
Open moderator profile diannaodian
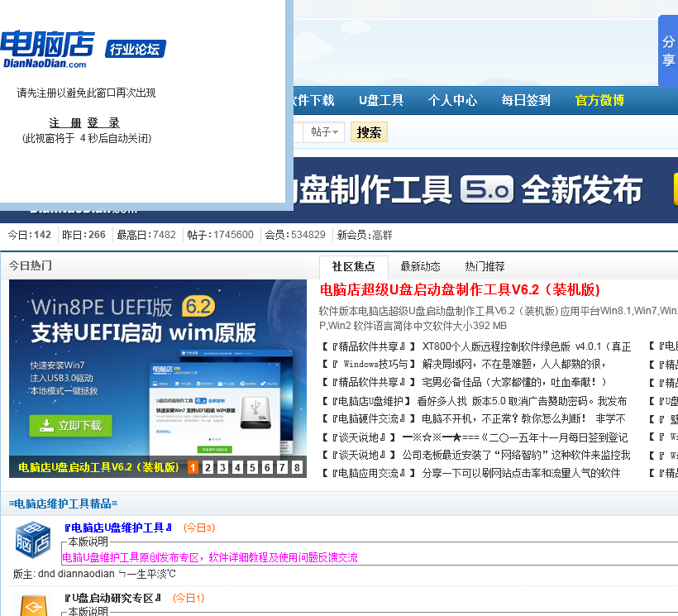[x=86, y=574]
